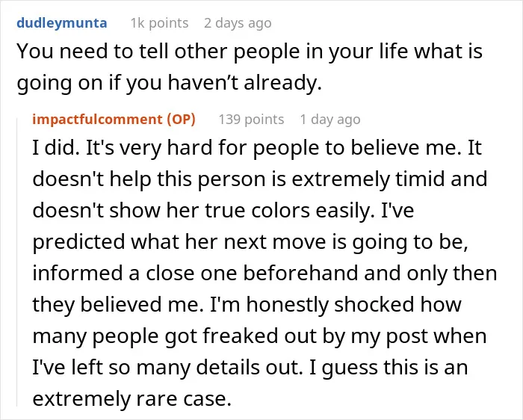Open the 2 days ago timestamp permalink
The width and height of the screenshot is (523, 420).
point(238,23)
